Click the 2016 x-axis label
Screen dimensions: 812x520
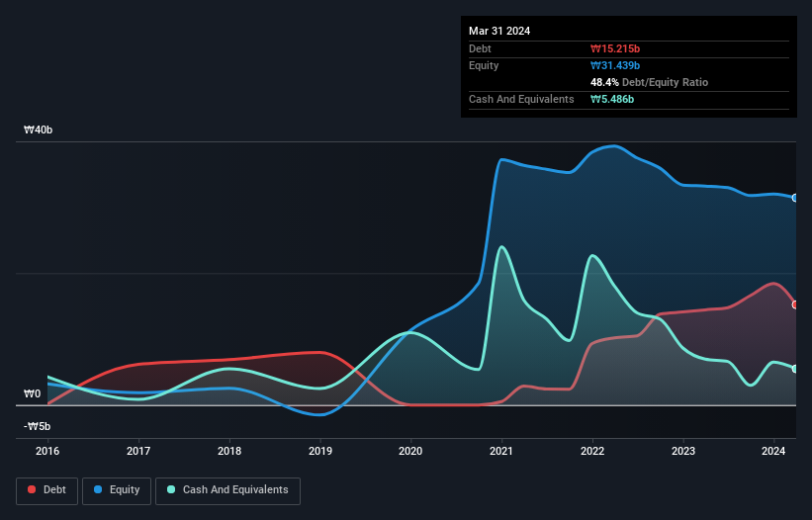[x=47, y=451]
